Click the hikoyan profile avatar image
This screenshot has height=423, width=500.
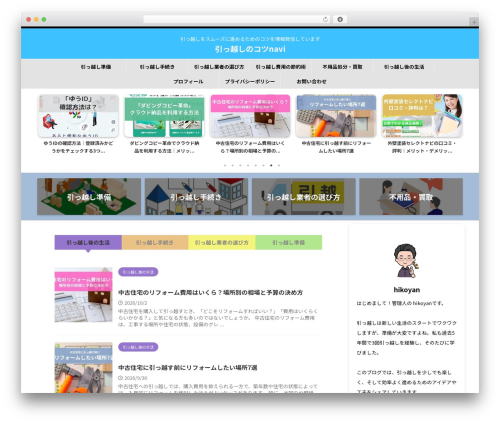(x=406, y=261)
